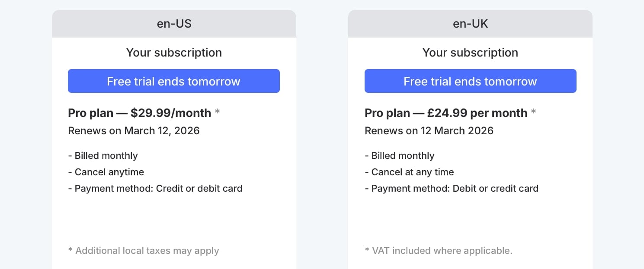Click the asterisk after £24.99 per month
The height and width of the screenshot is (269, 644).
tap(533, 112)
